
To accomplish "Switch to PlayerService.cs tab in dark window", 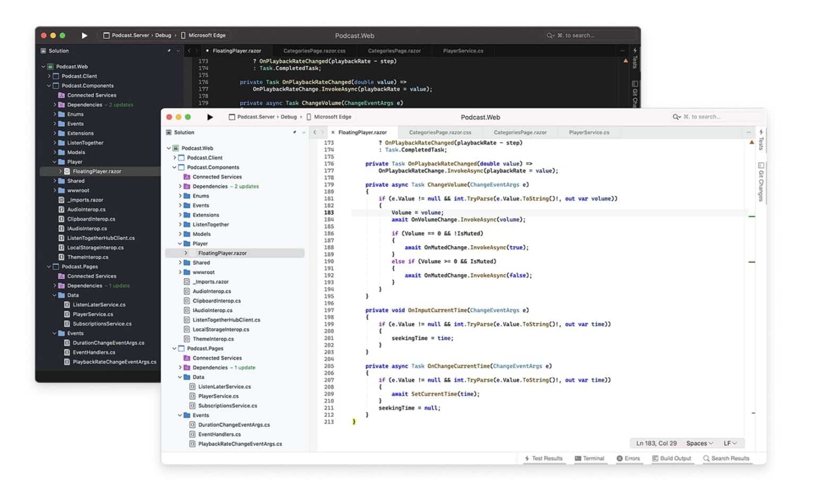I will (x=463, y=51).
